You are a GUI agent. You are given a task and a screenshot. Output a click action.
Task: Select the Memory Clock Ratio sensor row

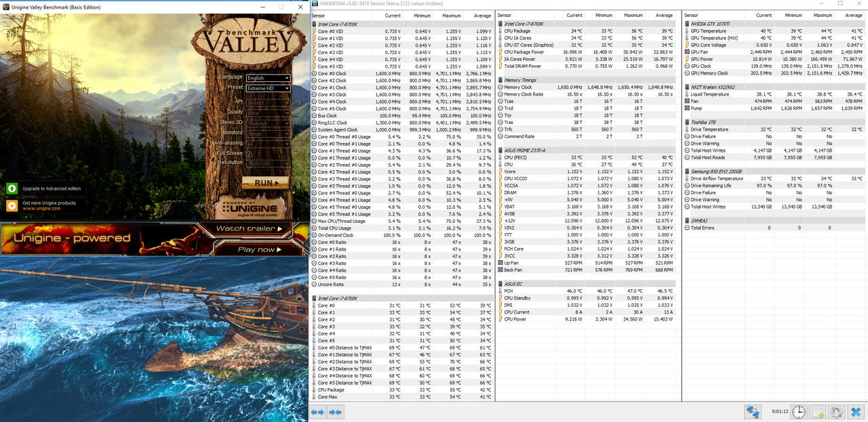pos(588,94)
